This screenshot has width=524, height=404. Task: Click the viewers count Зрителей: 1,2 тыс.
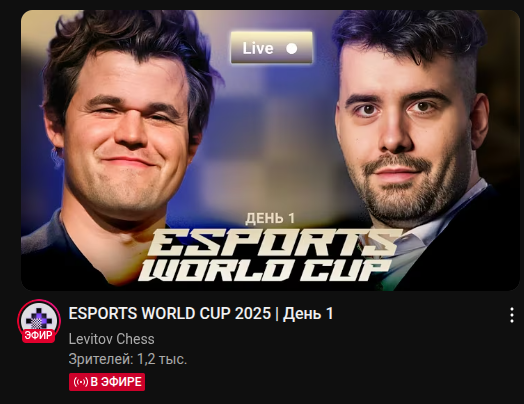pyautogui.click(x=128, y=359)
